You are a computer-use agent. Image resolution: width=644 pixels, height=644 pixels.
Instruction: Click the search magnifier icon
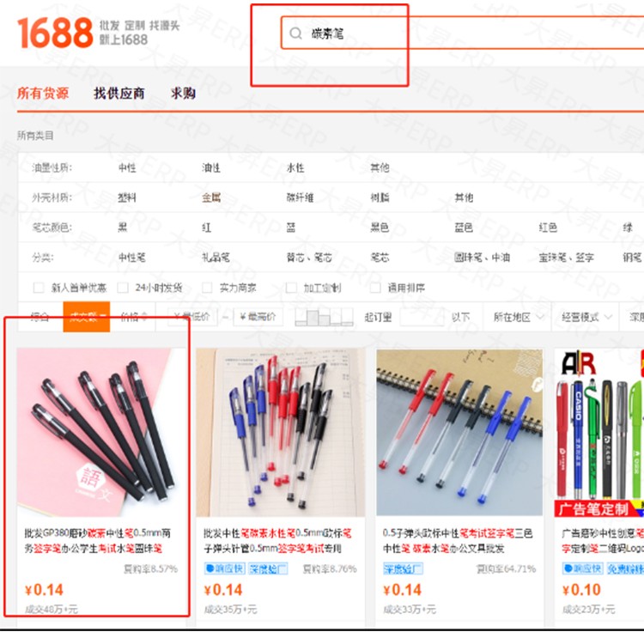tap(295, 33)
